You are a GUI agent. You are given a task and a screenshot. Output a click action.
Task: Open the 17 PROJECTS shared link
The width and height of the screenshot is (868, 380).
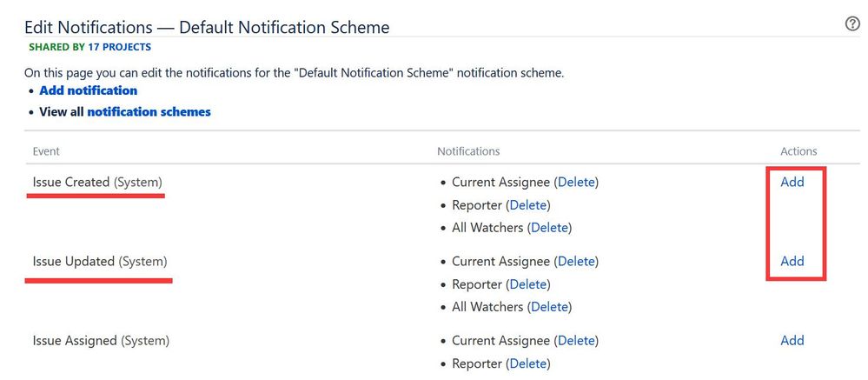120,47
